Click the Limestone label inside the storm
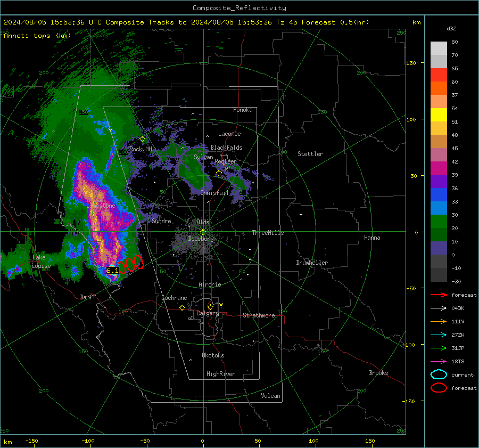Screen dimensions: 479x448 click(101, 206)
